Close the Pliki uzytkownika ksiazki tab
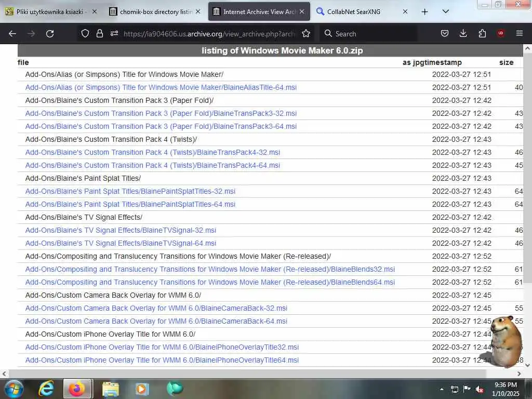This screenshot has width=532, height=399. (95, 11)
